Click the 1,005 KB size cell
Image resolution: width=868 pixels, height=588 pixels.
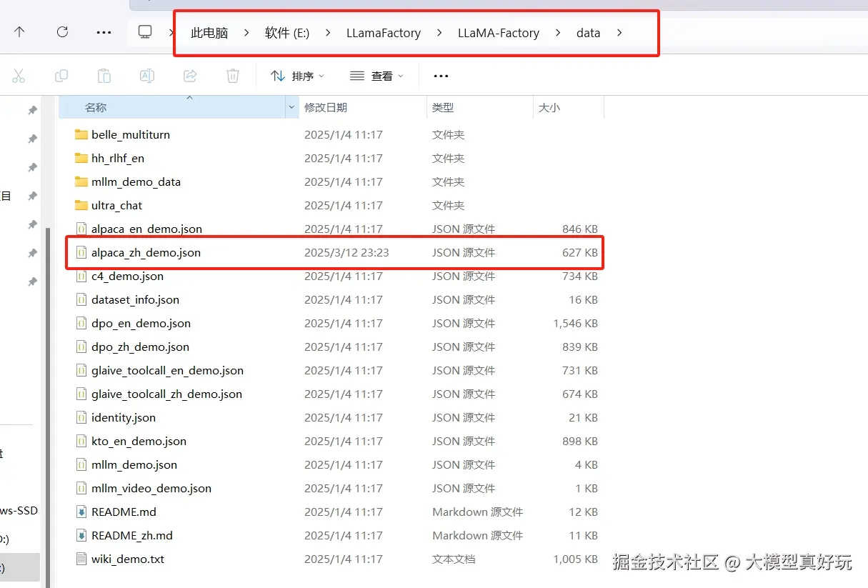pos(575,559)
